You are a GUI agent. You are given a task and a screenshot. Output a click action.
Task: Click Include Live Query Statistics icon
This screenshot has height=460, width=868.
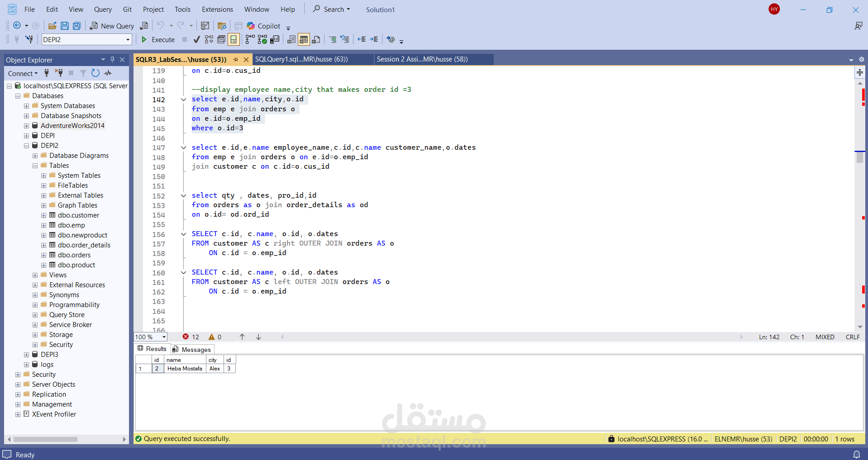pyautogui.click(x=262, y=39)
